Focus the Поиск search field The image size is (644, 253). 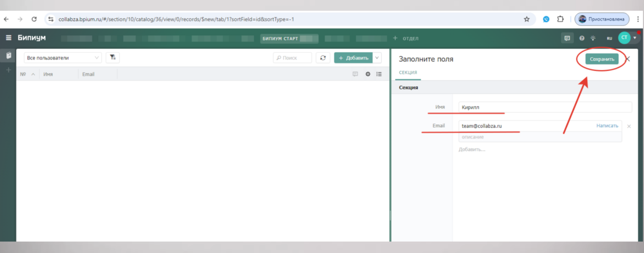(292, 58)
